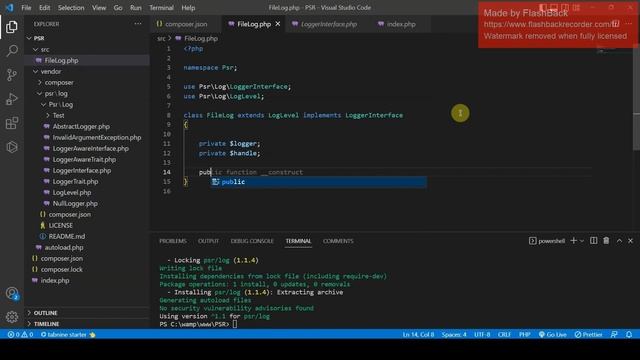640x360 pixels.
Task: Switch to the index.php editor tab
Action: [x=400, y=24]
